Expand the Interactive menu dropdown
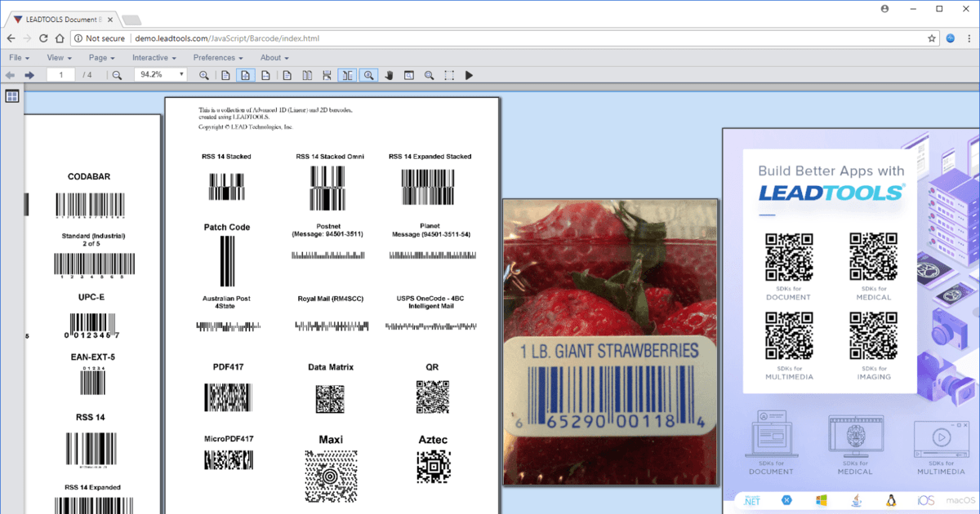Screen dimensions: 980x514 pyautogui.click(x=154, y=58)
